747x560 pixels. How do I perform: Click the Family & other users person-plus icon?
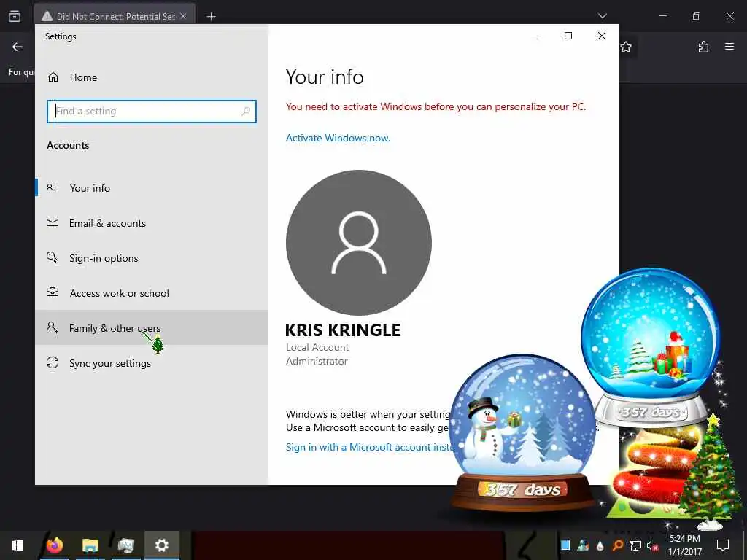pos(53,327)
